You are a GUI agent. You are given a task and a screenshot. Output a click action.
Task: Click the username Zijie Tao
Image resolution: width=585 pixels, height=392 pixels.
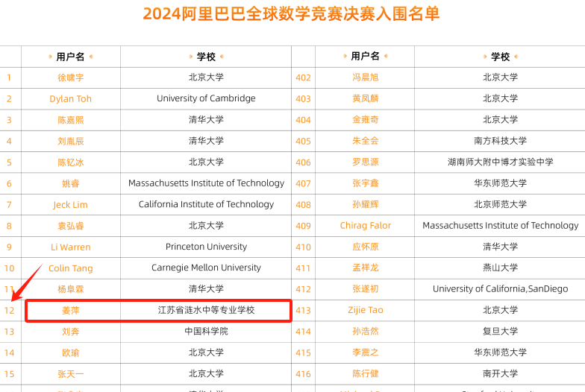pyautogui.click(x=366, y=310)
